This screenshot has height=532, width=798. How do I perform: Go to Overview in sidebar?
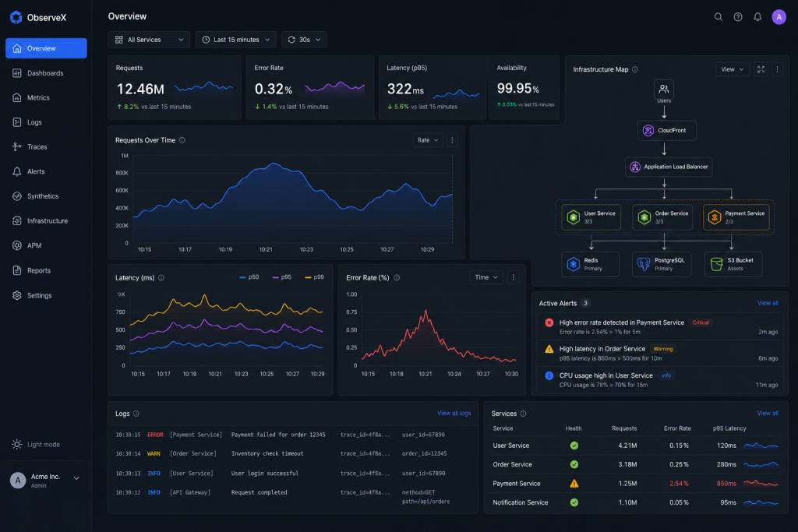(x=46, y=48)
